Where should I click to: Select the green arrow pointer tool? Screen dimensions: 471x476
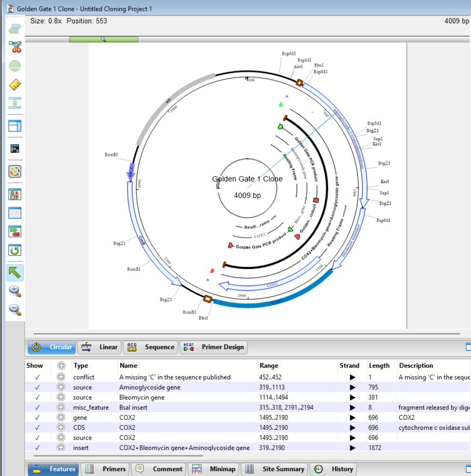[15, 273]
